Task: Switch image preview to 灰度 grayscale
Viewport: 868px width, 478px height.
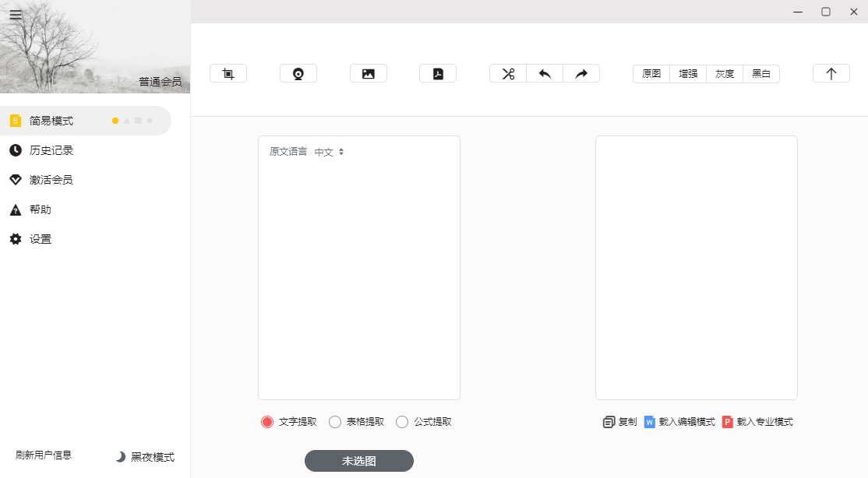Action: click(724, 73)
